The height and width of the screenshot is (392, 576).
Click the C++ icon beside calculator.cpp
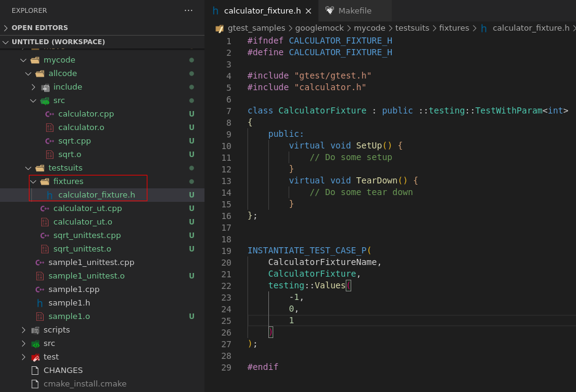50,114
